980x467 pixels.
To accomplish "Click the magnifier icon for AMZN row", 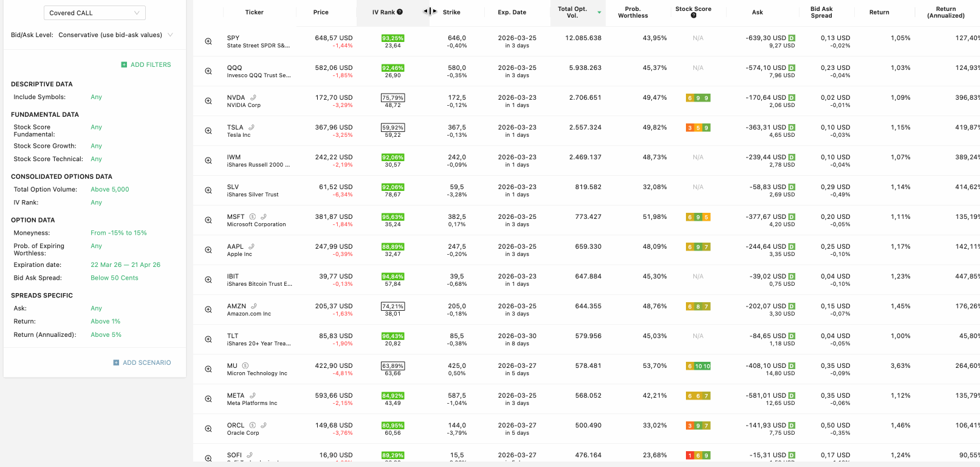I will 208,310.
